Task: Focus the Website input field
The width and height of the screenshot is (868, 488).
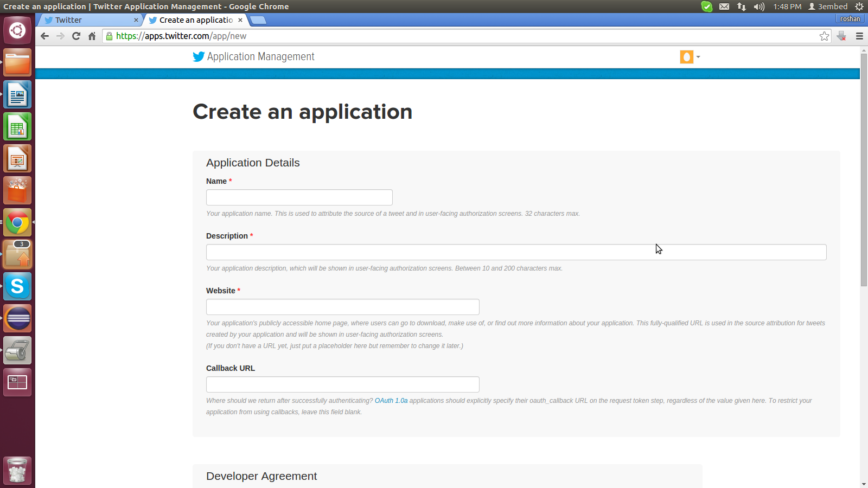Action: coord(343,307)
